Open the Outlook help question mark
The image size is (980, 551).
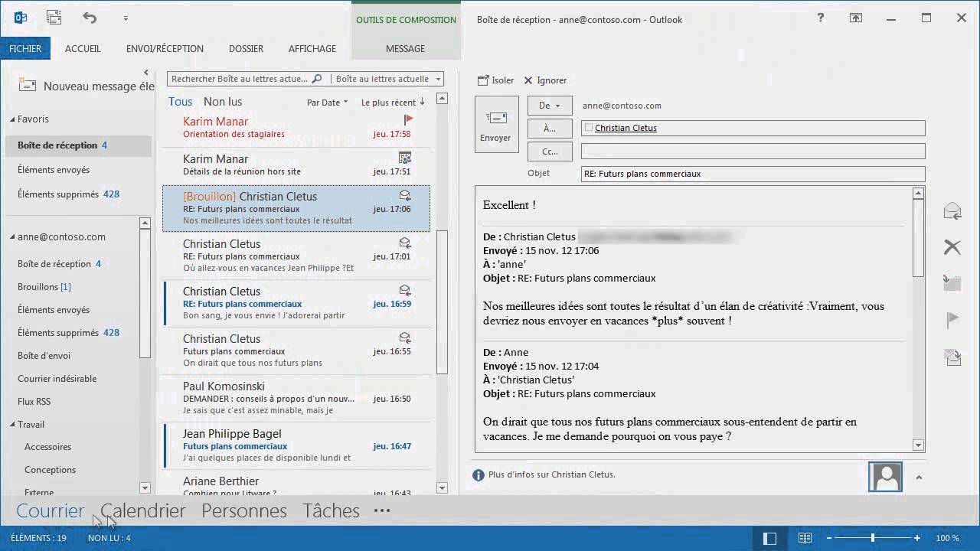coord(821,18)
